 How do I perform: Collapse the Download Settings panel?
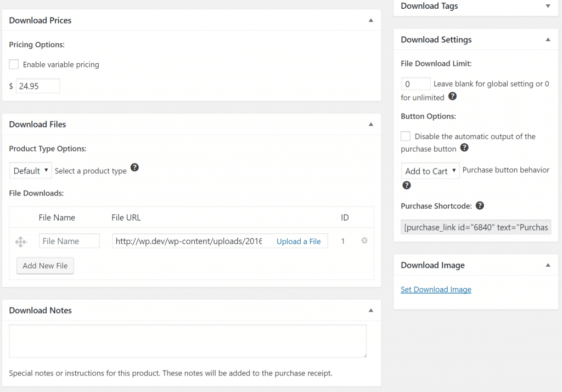547,40
